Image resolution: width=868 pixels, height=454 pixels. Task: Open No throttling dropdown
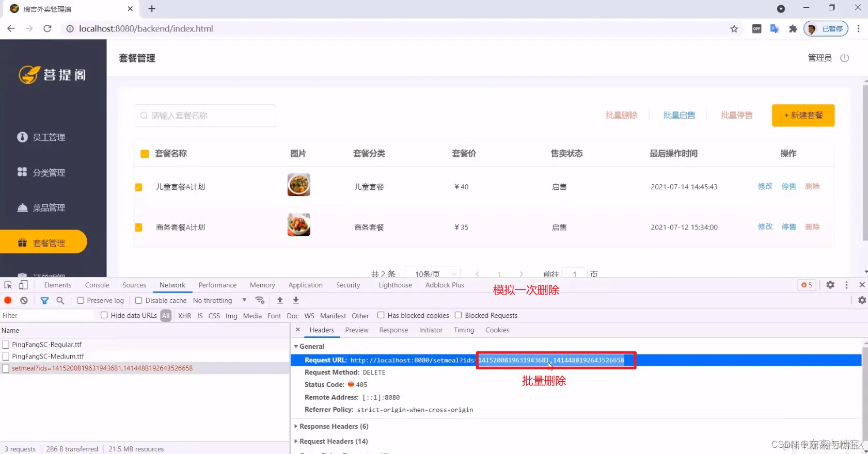click(x=220, y=300)
